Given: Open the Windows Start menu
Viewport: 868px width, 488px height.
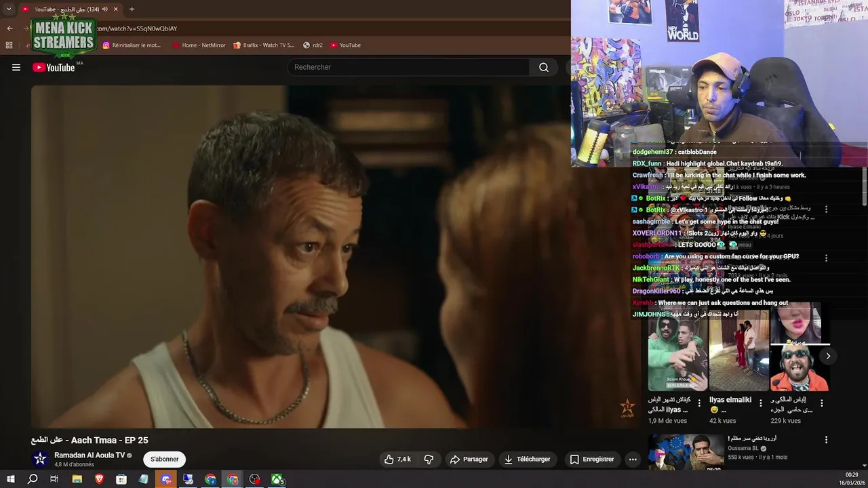Looking at the screenshot, I should pos(10,479).
